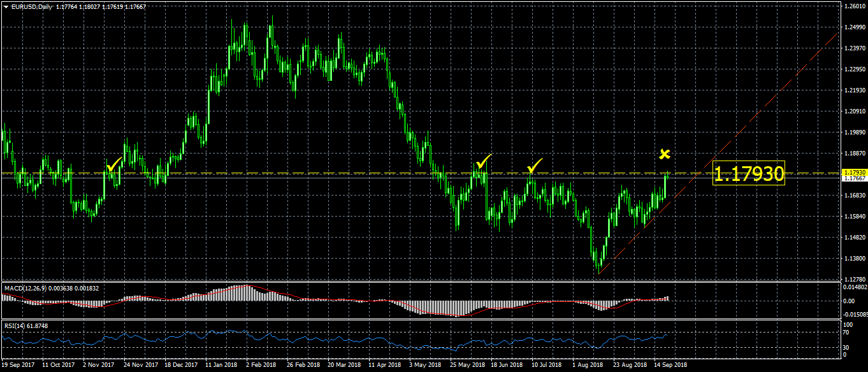The height and width of the screenshot is (372, 868).
Task: Click the yellow X mark above latest candle
Action: (x=665, y=154)
